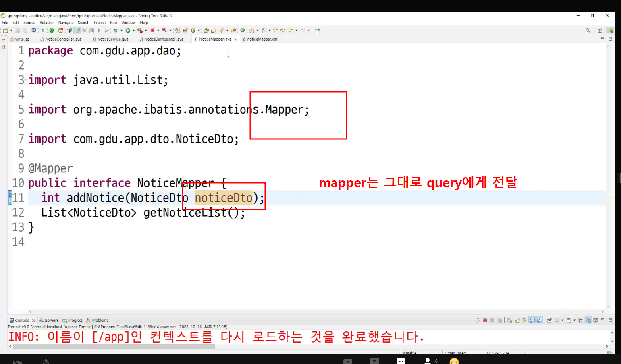
Task: Click the @Mapper annotation on line 9
Action: [x=50, y=168]
